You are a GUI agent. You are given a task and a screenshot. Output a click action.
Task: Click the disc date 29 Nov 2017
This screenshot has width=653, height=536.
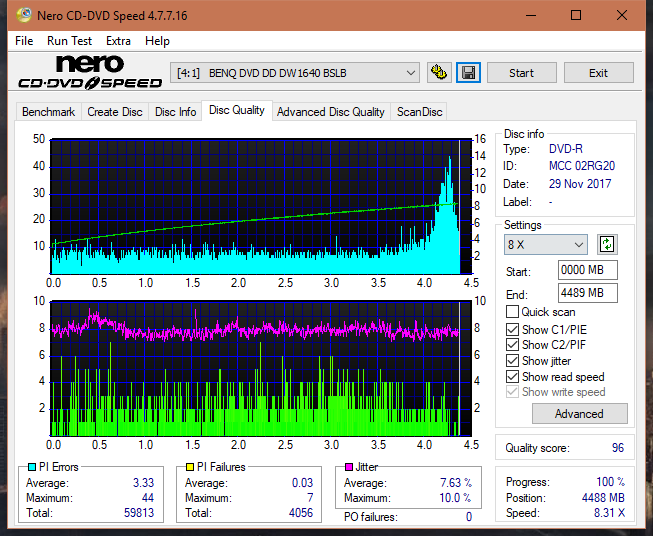click(x=580, y=184)
